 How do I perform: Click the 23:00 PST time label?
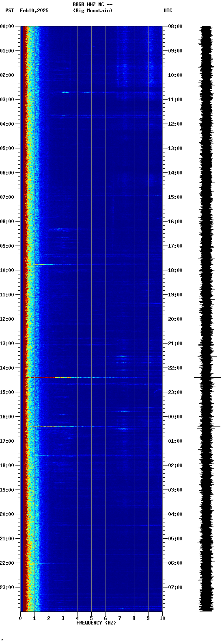[x=7, y=587]
